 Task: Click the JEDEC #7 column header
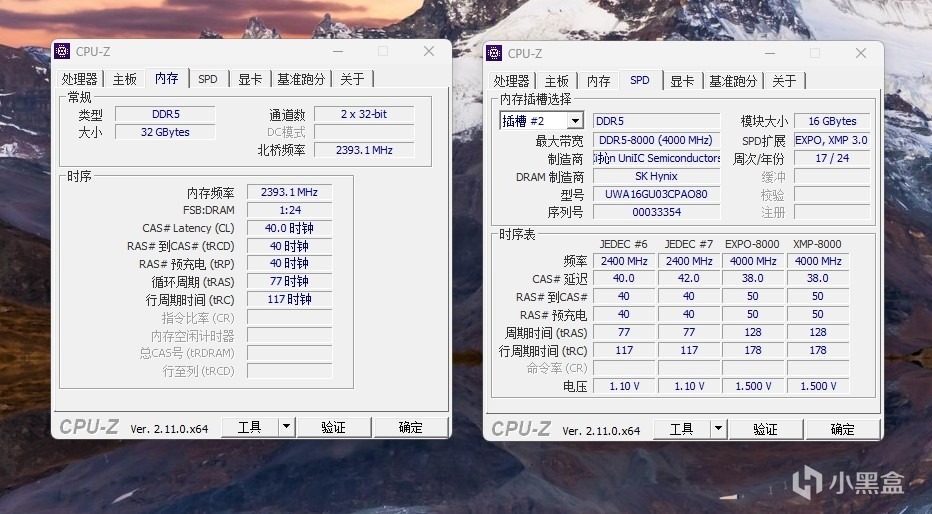click(x=688, y=244)
